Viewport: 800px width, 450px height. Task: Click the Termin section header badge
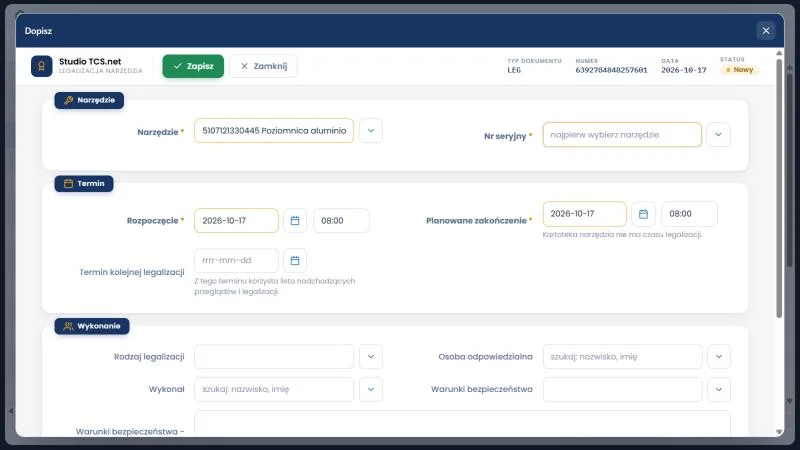point(84,184)
